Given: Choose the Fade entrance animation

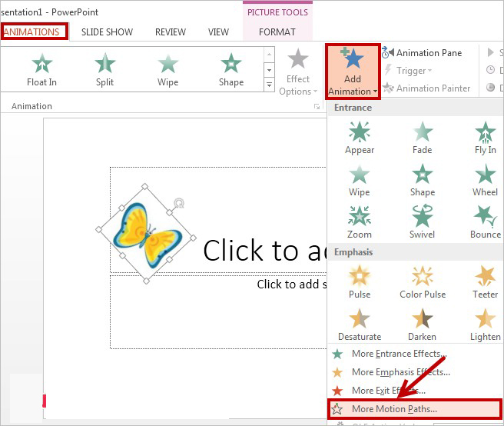Looking at the screenshot, I should [x=423, y=138].
